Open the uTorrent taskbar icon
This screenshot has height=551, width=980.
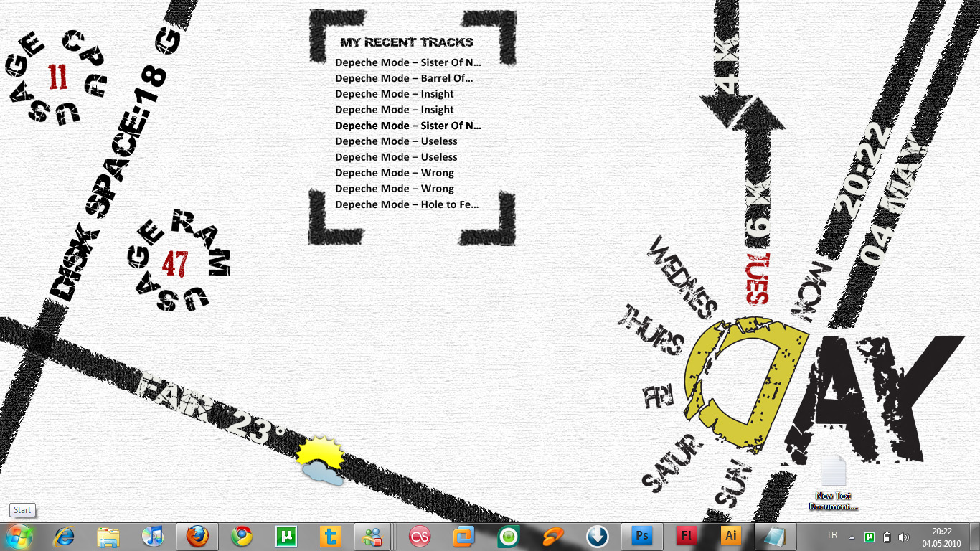pos(286,536)
